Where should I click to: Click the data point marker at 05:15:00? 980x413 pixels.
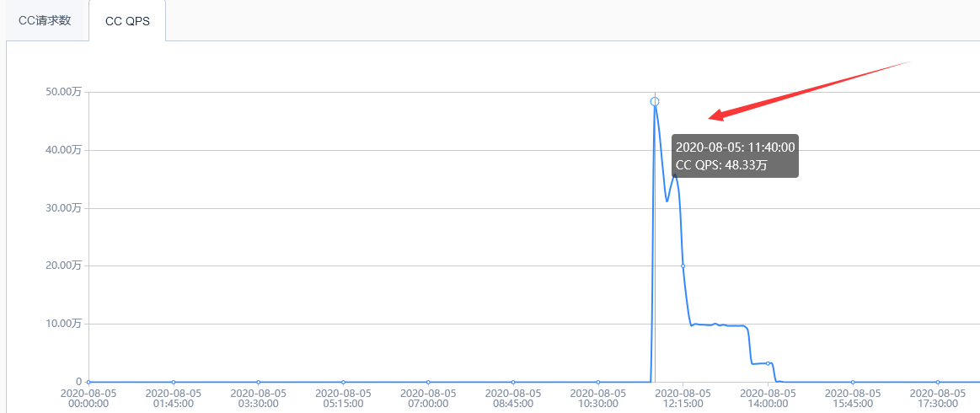point(343,382)
